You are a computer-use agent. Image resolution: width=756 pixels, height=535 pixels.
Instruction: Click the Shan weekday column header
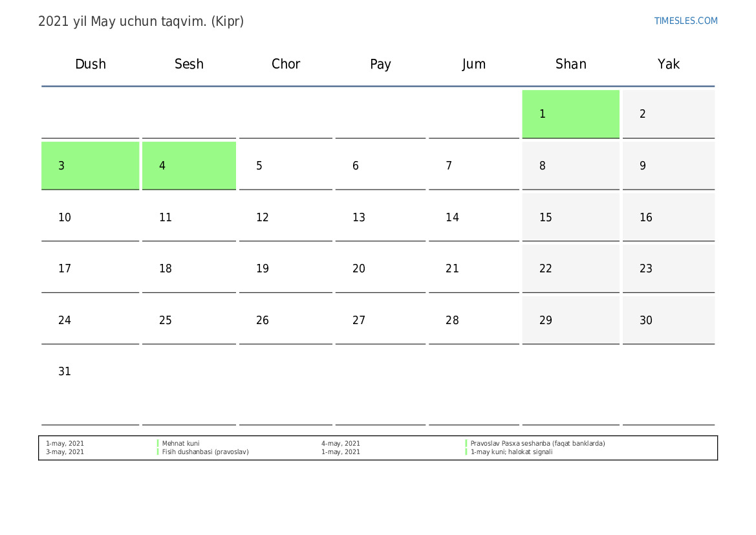tap(570, 64)
